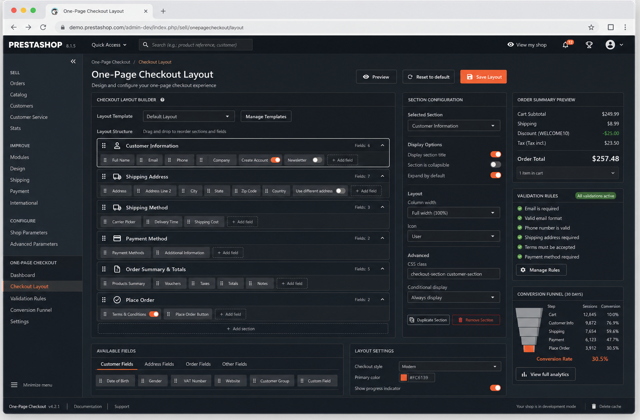
Task: Click the trophy icon in header
Action: point(589,45)
